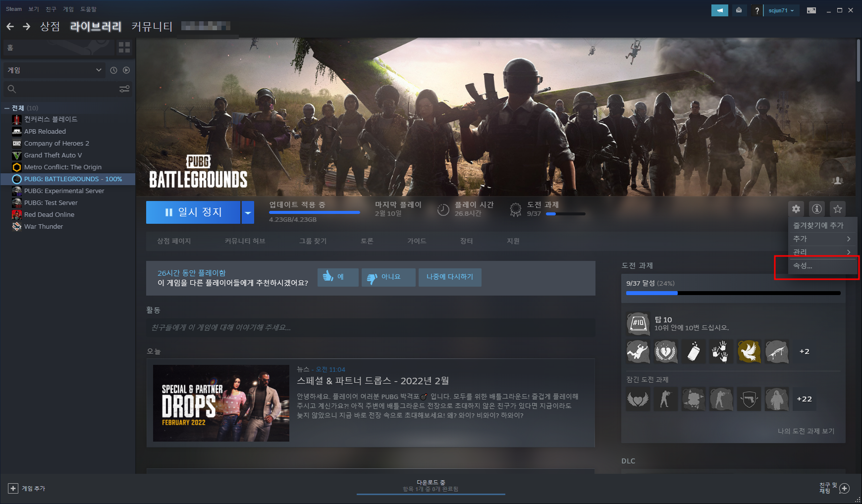Click the favorite star icon
The height and width of the screenshot is (504, 862).
tap(838, 209)
